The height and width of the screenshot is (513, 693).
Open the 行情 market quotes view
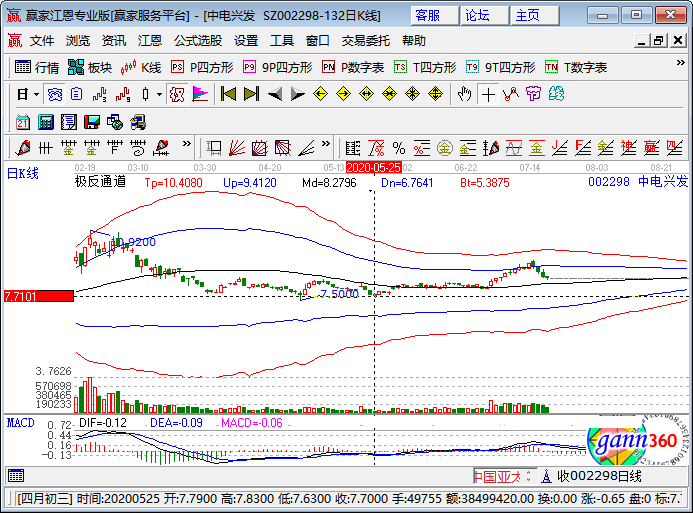point(37,67)
